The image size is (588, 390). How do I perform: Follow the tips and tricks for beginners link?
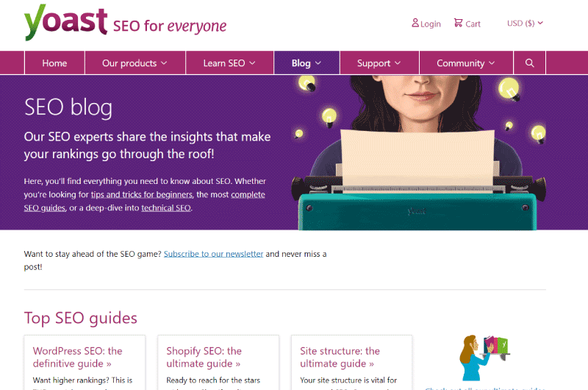coord(142,194)
